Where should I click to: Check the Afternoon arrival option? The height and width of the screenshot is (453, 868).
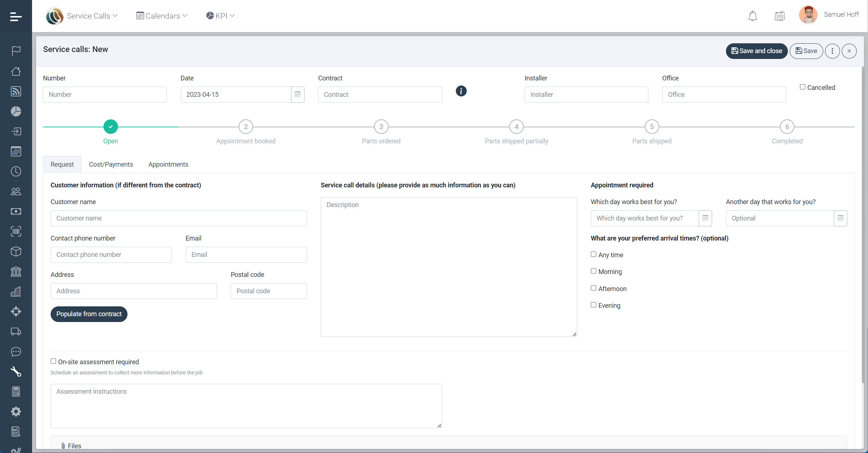click(593, 288)
